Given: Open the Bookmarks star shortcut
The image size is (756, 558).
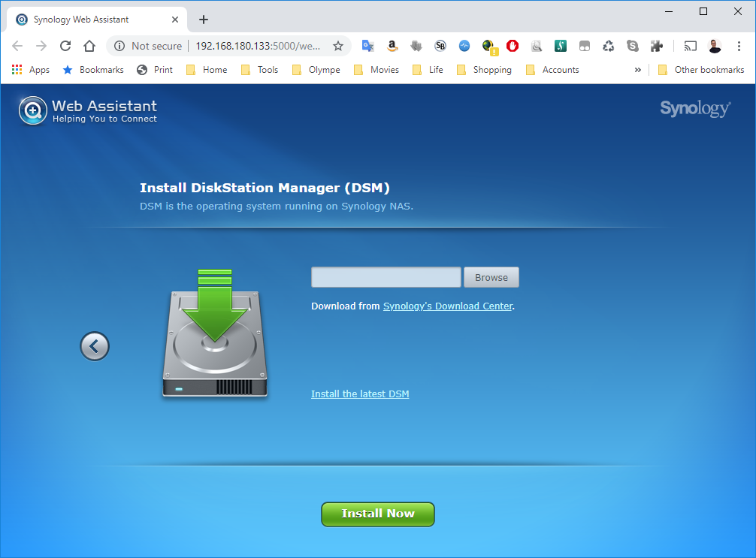Looking at the screenshot, I should point(93,70).
